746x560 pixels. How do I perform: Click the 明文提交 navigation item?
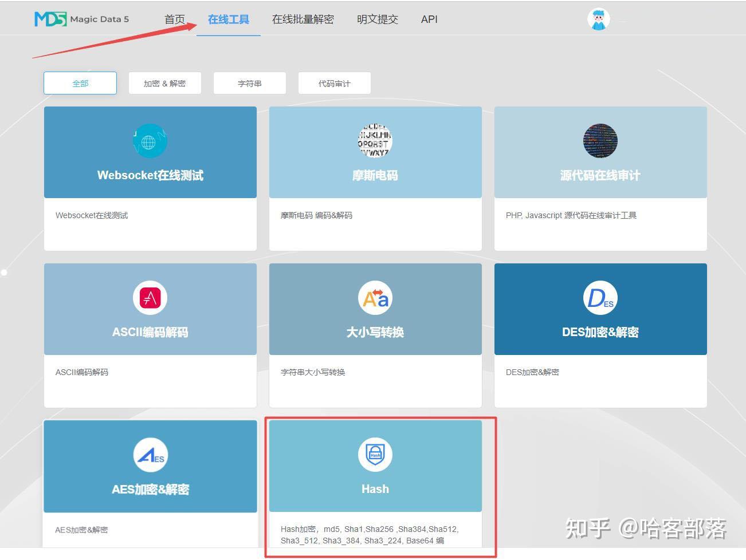point(377,19)
